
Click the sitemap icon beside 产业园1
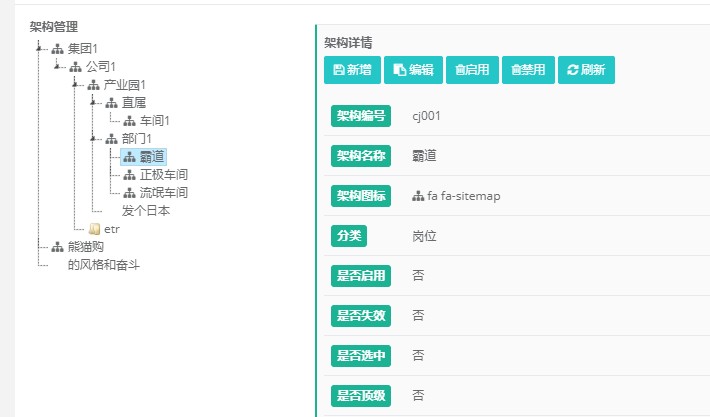coord(94,85)
